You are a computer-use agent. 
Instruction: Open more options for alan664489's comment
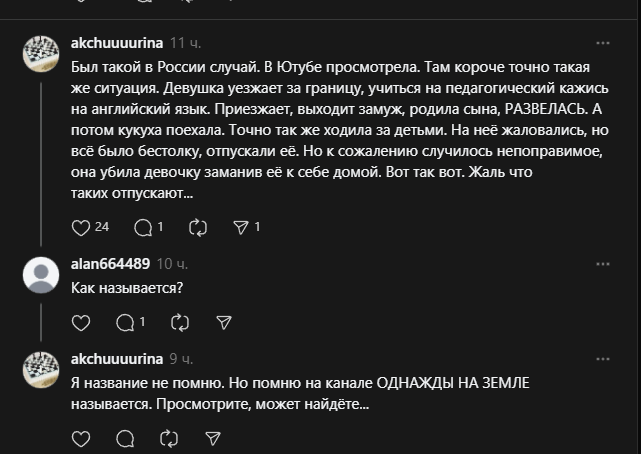603,264
